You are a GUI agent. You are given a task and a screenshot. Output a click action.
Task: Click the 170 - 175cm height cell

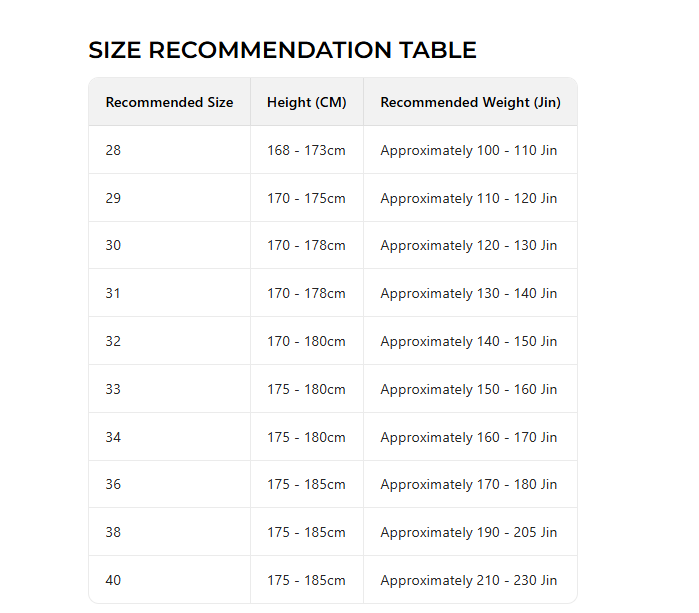coord(306,198)
